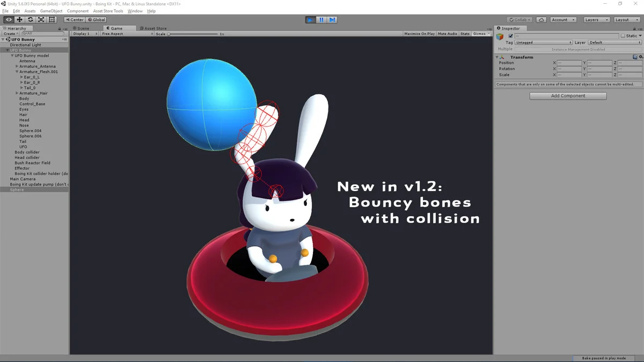Click the Add Component button
The width and height of the screenshot is (644, 362).
568,96
